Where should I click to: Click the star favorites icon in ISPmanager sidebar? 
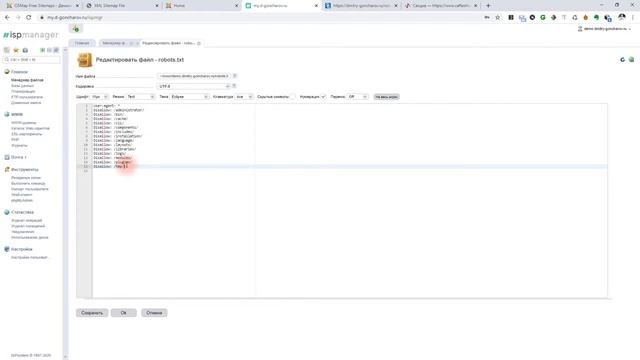pyautogui.click(x=16, y=50)
